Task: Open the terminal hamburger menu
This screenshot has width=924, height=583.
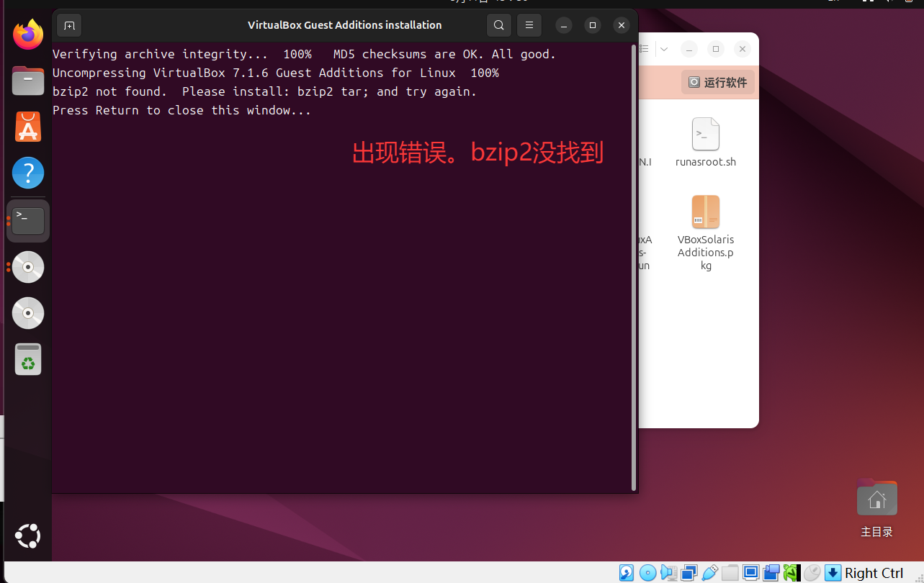Action: click(529, 25)
